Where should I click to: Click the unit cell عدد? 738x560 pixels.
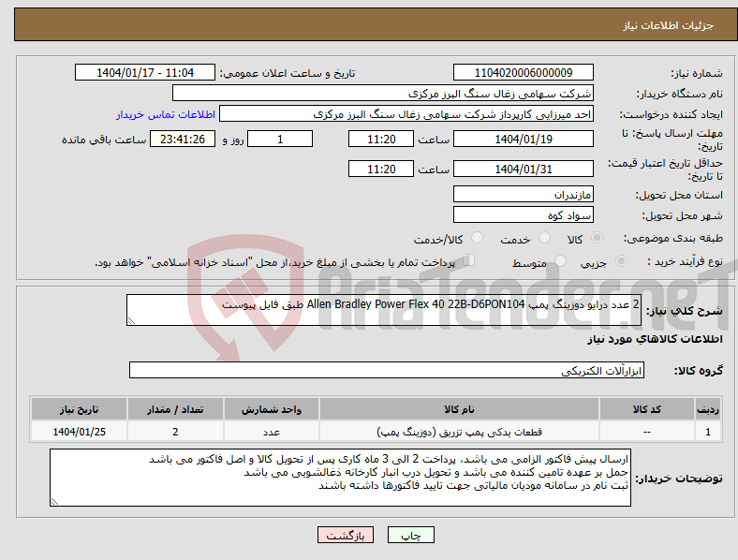pyautogui.click(x=272, y=432)
